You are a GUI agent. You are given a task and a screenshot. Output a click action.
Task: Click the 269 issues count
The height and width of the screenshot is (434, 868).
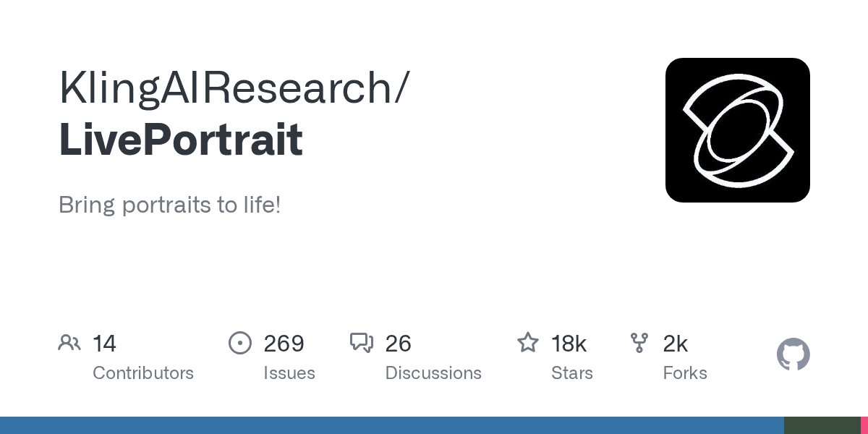[x=284, y=343]
